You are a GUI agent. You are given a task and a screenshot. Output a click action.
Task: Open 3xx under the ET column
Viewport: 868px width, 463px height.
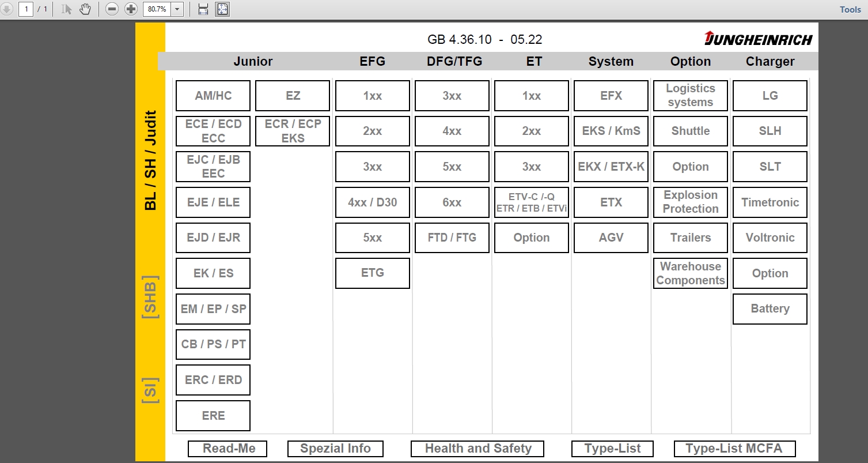click(532, 167)
